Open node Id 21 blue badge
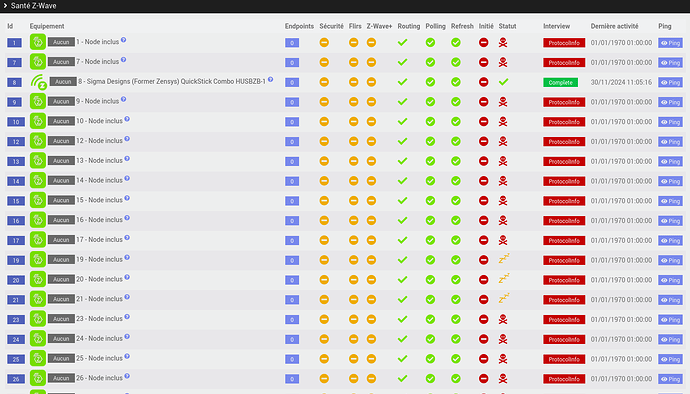This screenshot has height=394, width=690. coord(16,300)
